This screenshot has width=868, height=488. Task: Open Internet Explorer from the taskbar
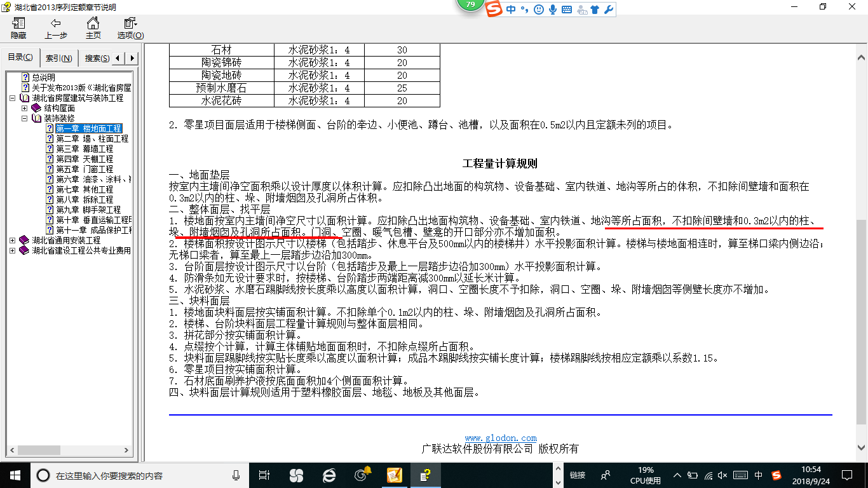tap(329, 475)
